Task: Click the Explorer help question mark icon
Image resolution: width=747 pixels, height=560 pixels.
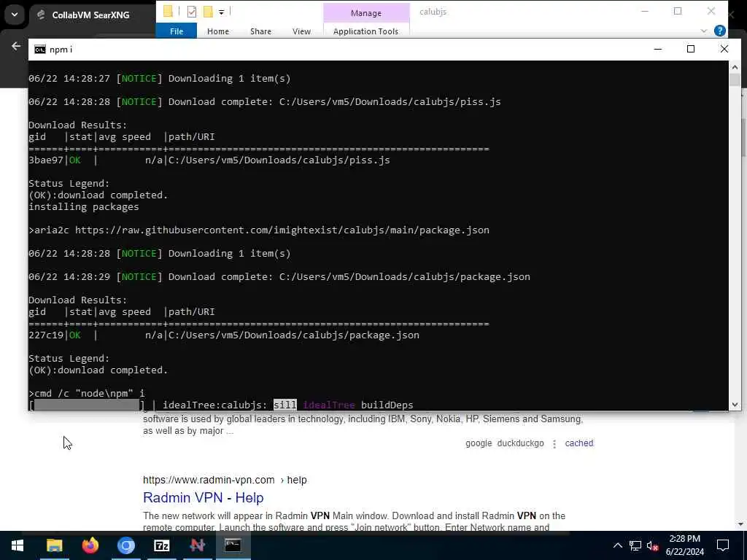Action: (720, 31)
